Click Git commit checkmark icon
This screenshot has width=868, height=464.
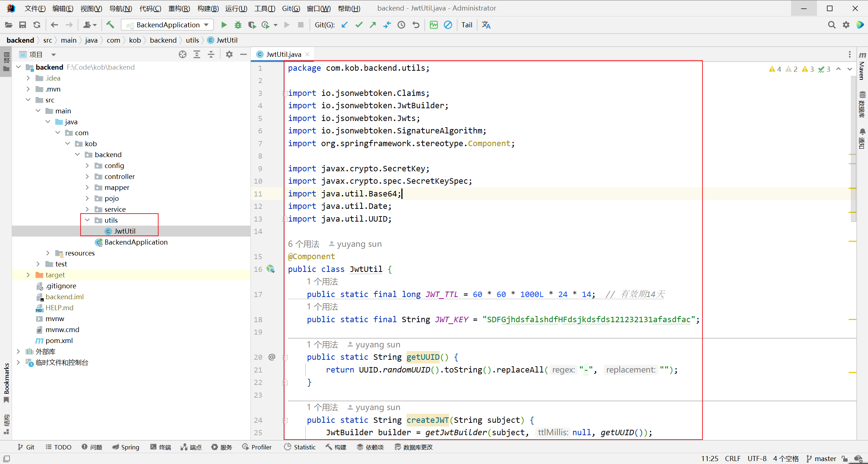(359, 25)
